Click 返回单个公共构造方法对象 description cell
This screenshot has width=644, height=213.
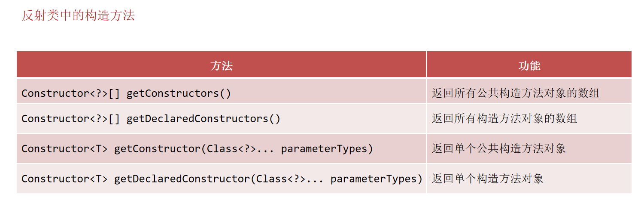click(x=498, y=148)
